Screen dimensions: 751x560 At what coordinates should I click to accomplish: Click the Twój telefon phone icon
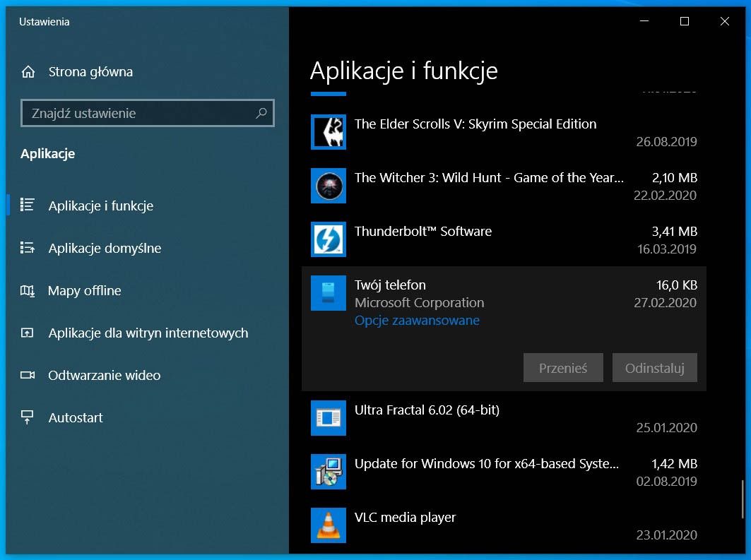point(329,293)
